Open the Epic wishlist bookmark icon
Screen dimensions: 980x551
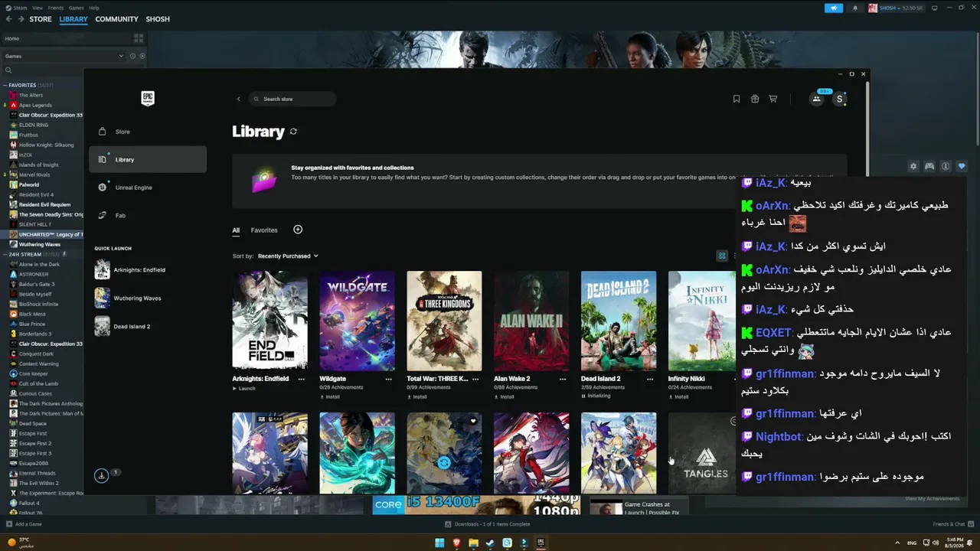(737, 99)
